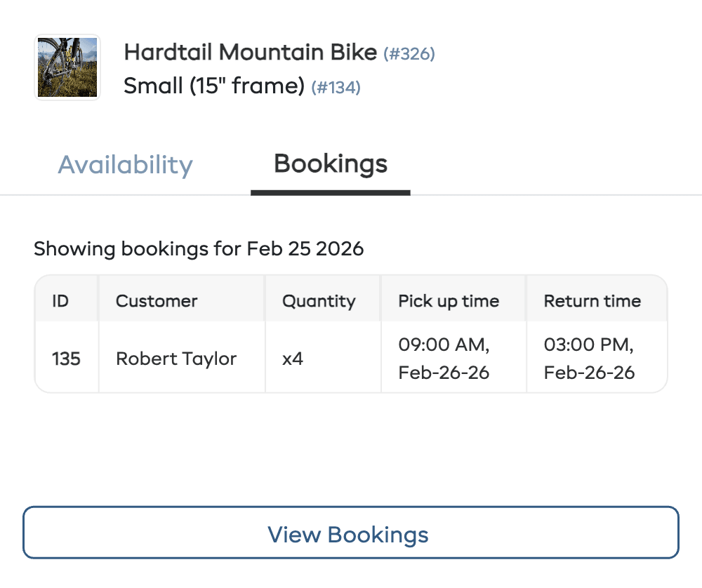
Task: Click the ID column header
Action: pyautogui.click(x=61, y=300)
